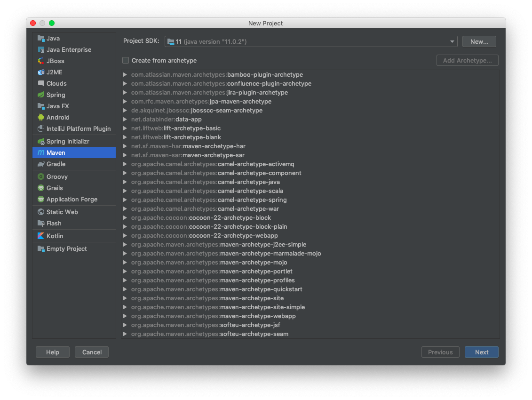Pick the Java FX icon

(x=41, y=106)
